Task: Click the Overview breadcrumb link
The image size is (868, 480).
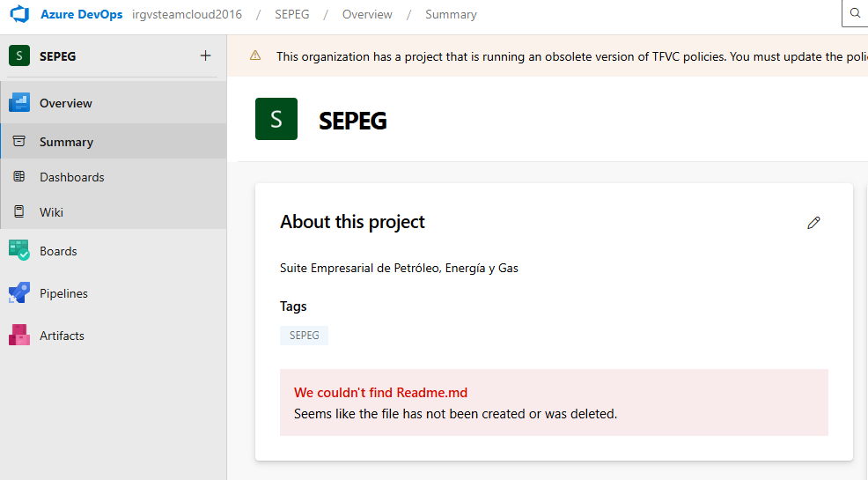Action: tap(367, 14)
